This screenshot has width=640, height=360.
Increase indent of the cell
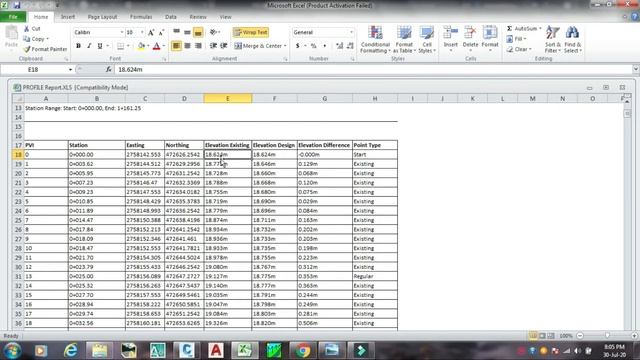point(224,46)
